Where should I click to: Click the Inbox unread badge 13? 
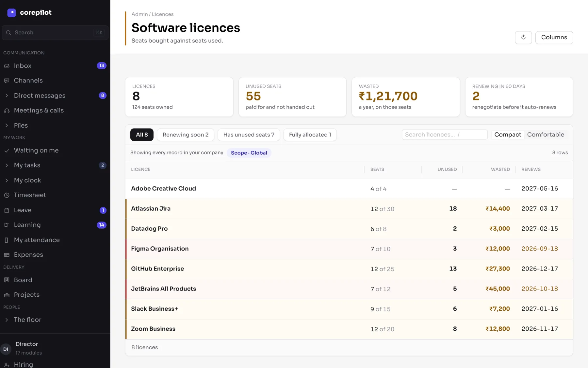pos(102,66)
